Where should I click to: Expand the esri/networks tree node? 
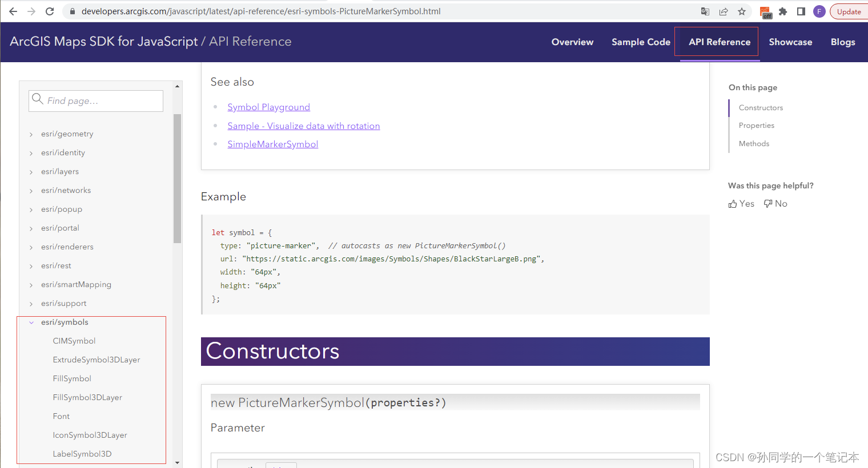coord(31,191)
